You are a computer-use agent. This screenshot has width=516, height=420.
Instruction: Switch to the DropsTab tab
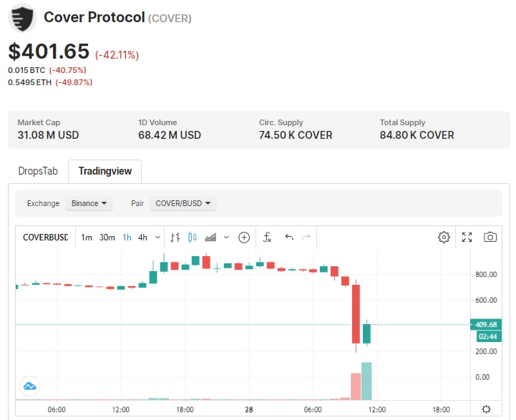coord(38,171)
